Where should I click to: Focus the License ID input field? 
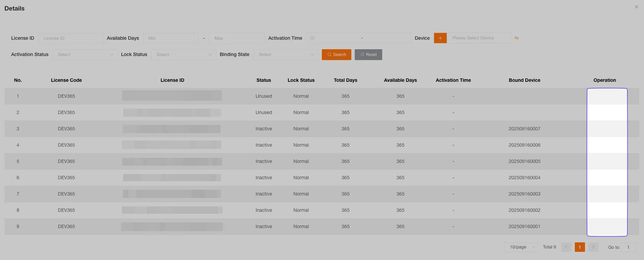coord(71,38)
